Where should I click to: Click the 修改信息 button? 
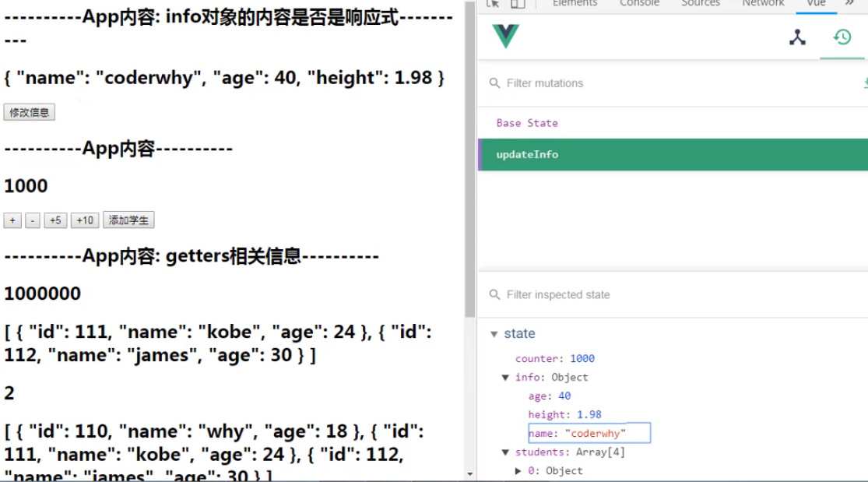click(30, 112)
